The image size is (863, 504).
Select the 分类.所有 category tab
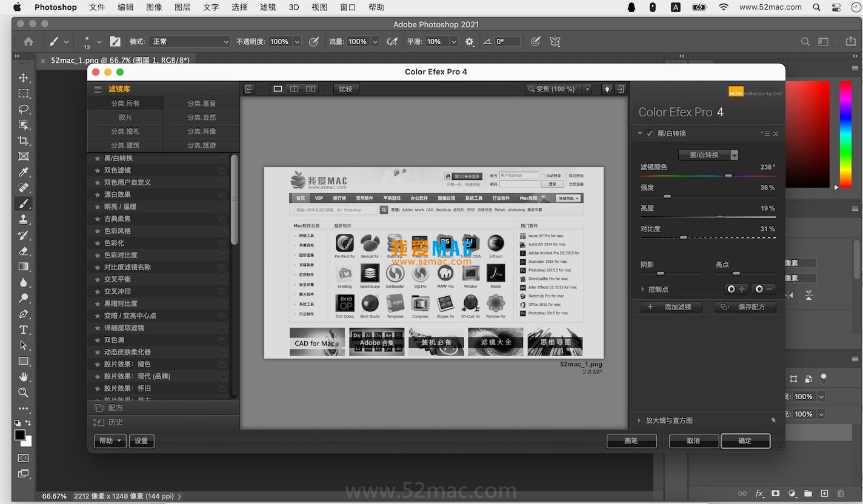coord(125,103)
